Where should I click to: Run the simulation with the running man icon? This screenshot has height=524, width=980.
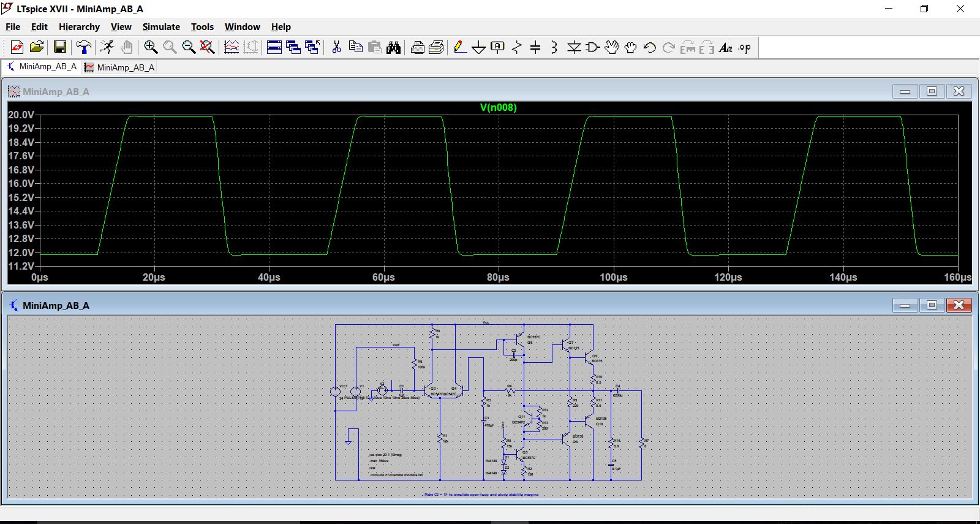tap(107, 47)
